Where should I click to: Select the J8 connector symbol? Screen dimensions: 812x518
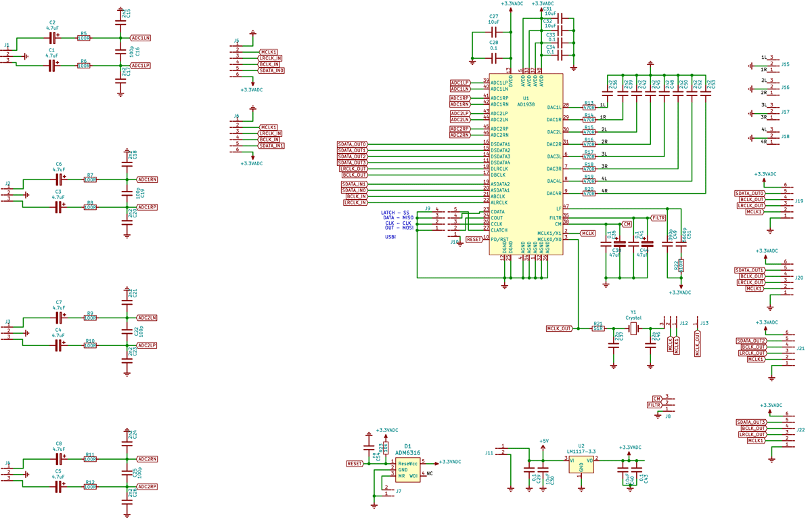pyautogui.click(x=668, y=404)
